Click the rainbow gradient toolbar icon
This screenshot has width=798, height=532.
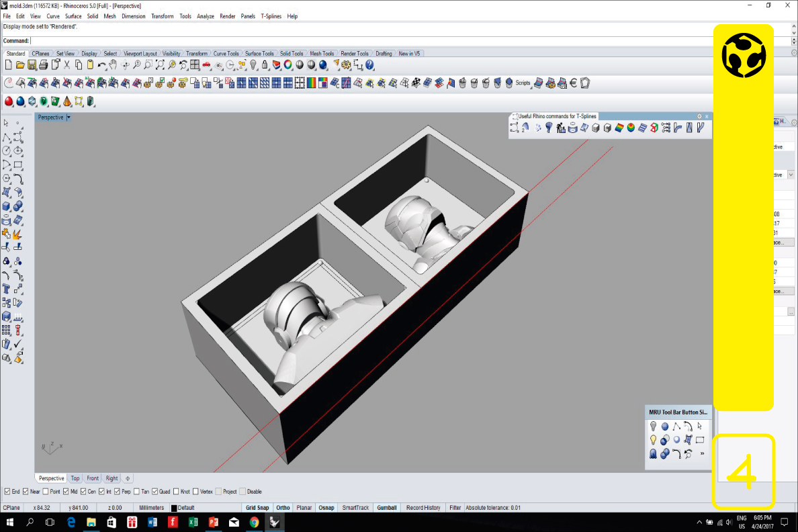click(311, 83)
